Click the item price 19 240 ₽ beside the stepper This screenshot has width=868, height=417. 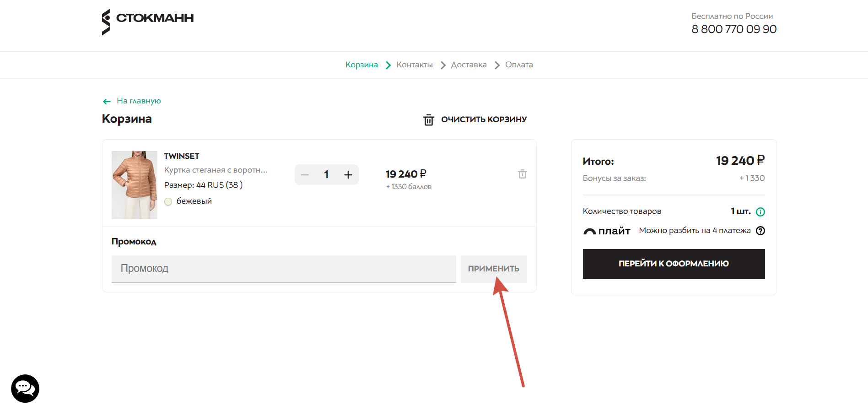[x=406, y=174]
